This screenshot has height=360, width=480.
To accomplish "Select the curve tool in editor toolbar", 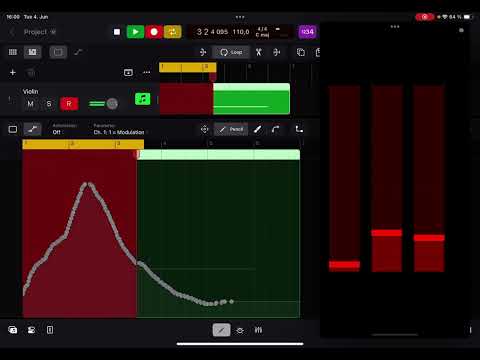I will point(276,129).
